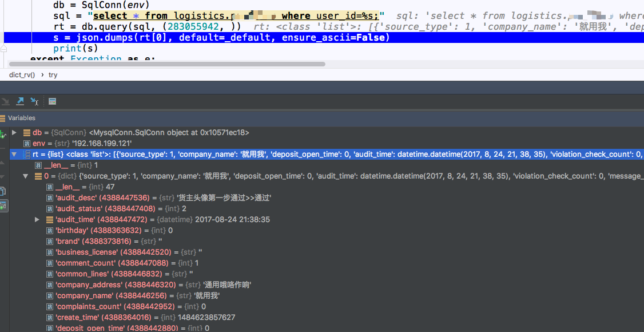The width and height of the screenshot is (644, 332).
Task: Click the dimmed step-out-of-block debugger icon
Action: 5,101
